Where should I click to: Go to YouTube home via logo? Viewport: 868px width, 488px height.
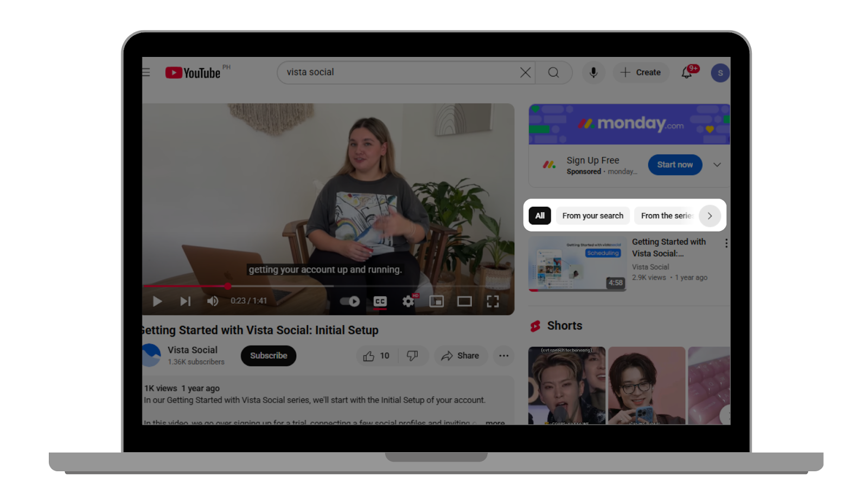pyautogui.click(x=193, y=73)
